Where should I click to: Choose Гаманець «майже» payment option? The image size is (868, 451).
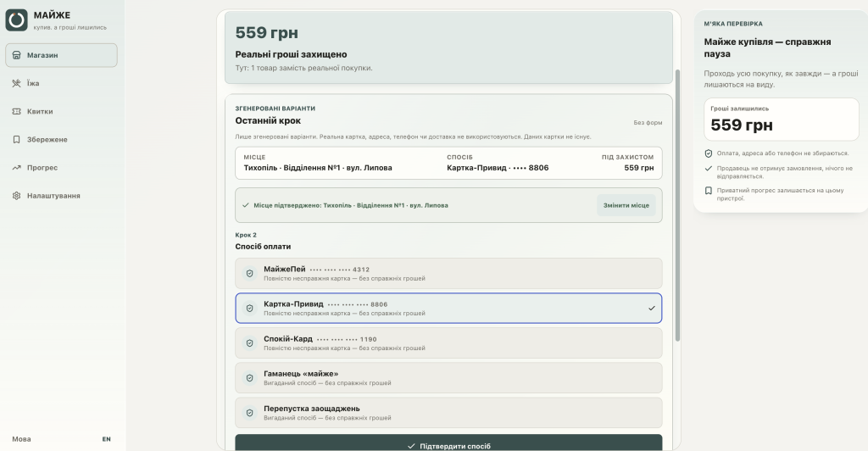pyautogui.click(x=448, y=378)
